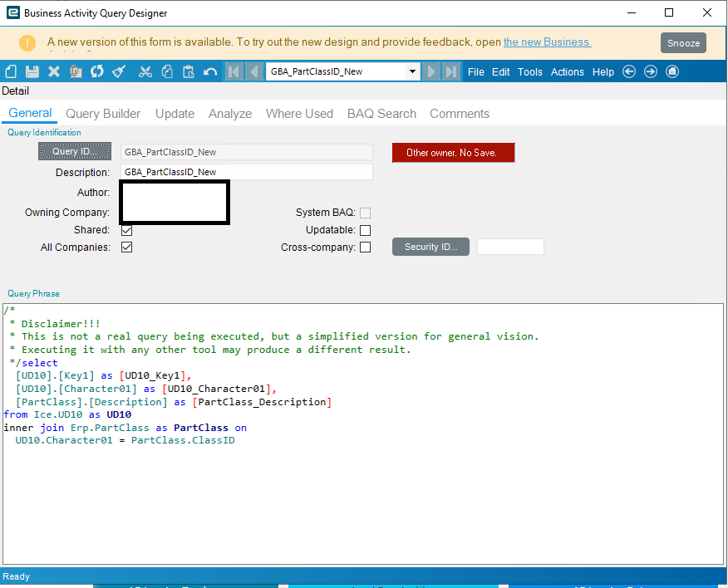Screen dimensions: 728x588
Task: Click the Query ID text field
Action: (x=247, y=152)
